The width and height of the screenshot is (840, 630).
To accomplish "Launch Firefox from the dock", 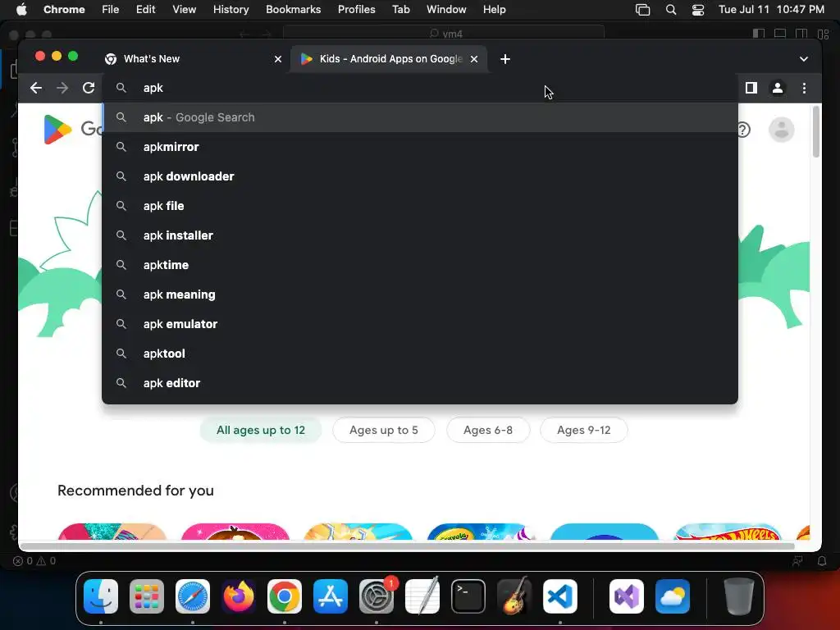I will [239, 596].
